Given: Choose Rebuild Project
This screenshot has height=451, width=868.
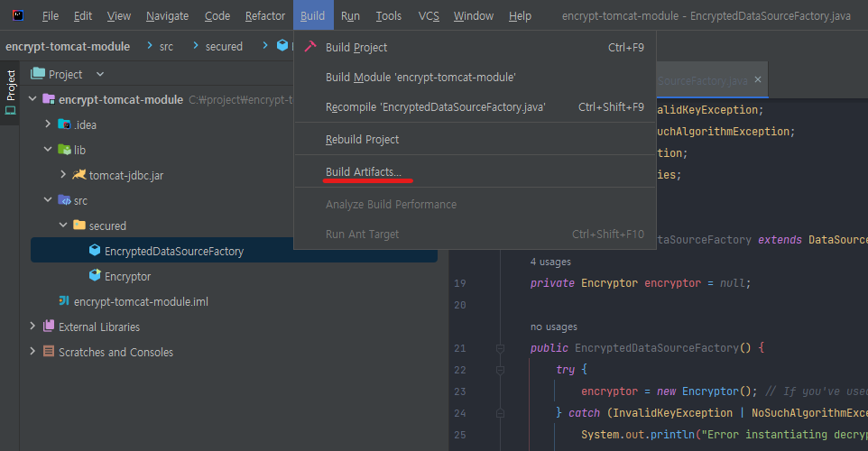Looking at the screenshot, I should [x=475, y=140].
